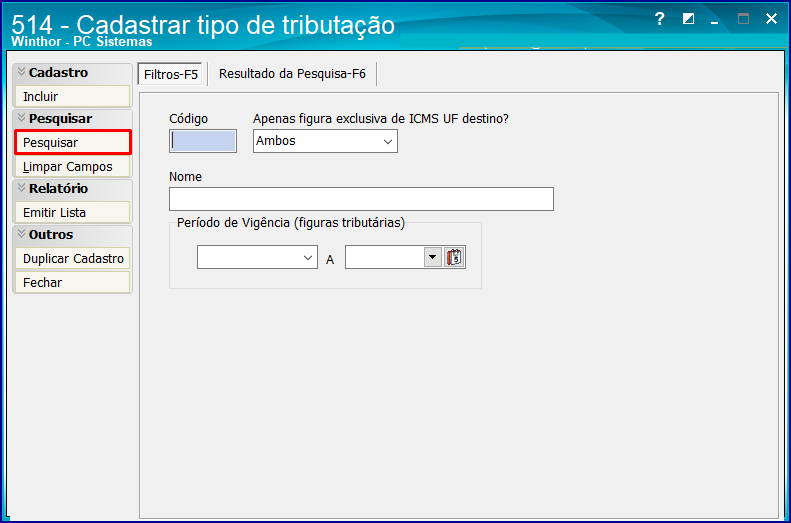Click the Outros section header
Image resolution: width=791 pixels, height=523 pixels.
click(x=73, y=235)
